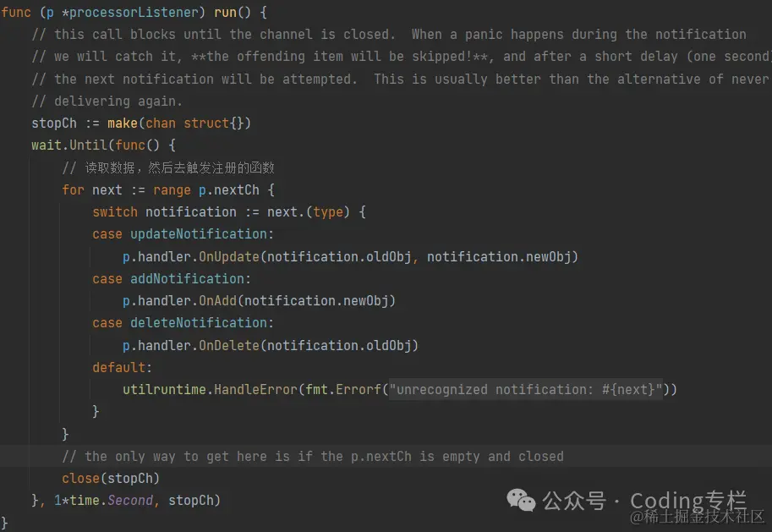Viewport: 772px width, 532px height.
Task: Click the 'wait.Until(func() {' line
Action: click(x=103, y=145)
